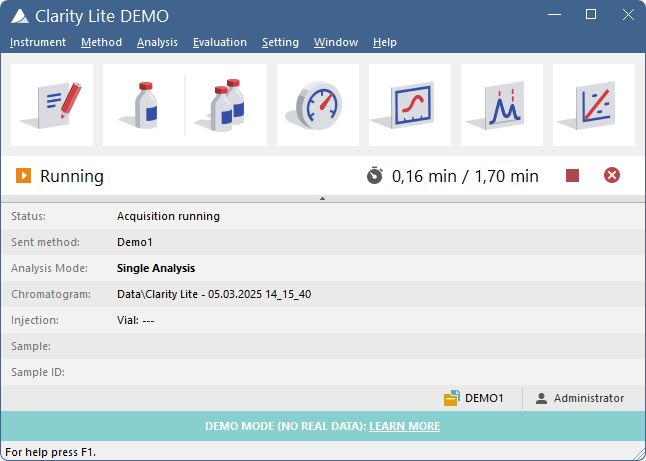Open the Instrument menu
The height and width of the screenshot is (461, 646).
tap(38, 42)
